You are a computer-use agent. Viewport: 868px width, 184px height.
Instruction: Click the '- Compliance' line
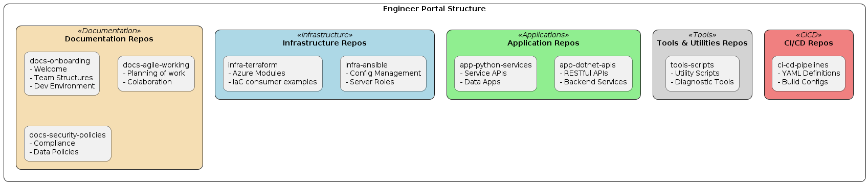click(x=52, y=143)
